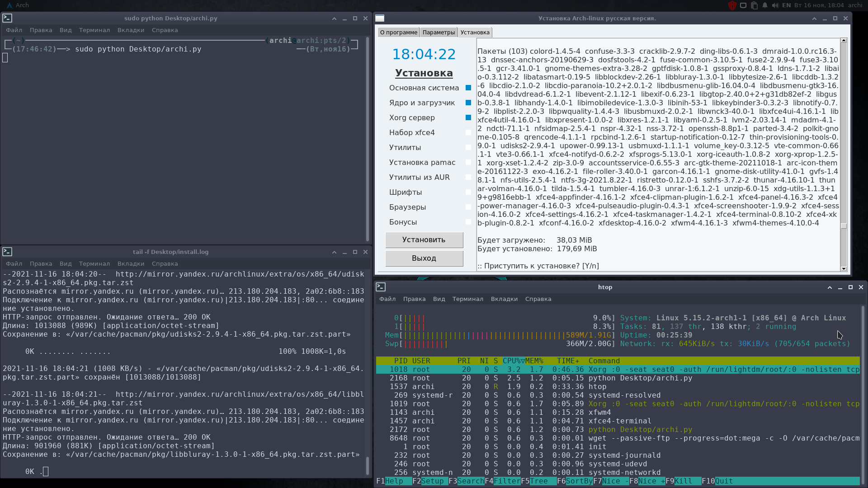Open the EN keyboard layout switcher
The width and height of the screenshot is (868, 488).
[787, 5]
